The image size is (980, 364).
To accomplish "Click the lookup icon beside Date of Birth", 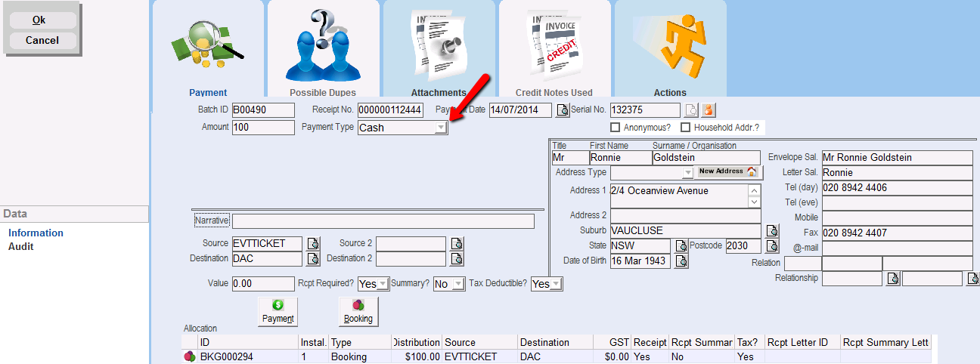I will click(681, 261).
